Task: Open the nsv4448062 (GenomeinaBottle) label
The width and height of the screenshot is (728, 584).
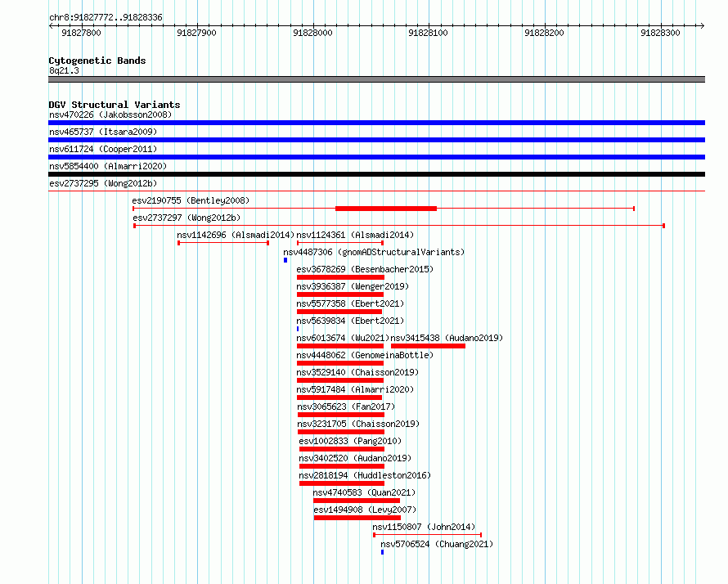Action: tap(365, 355)
